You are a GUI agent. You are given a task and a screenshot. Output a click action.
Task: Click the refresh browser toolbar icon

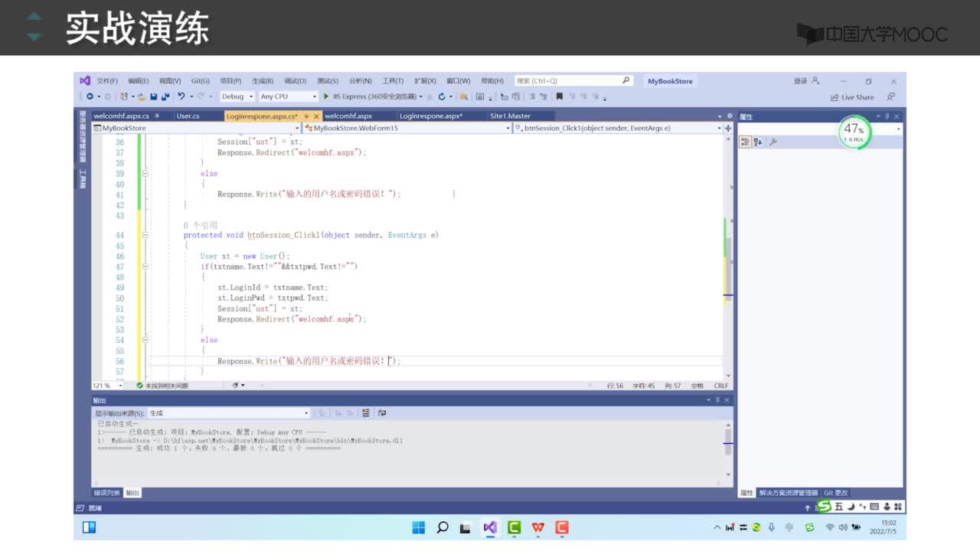point(442,96)
